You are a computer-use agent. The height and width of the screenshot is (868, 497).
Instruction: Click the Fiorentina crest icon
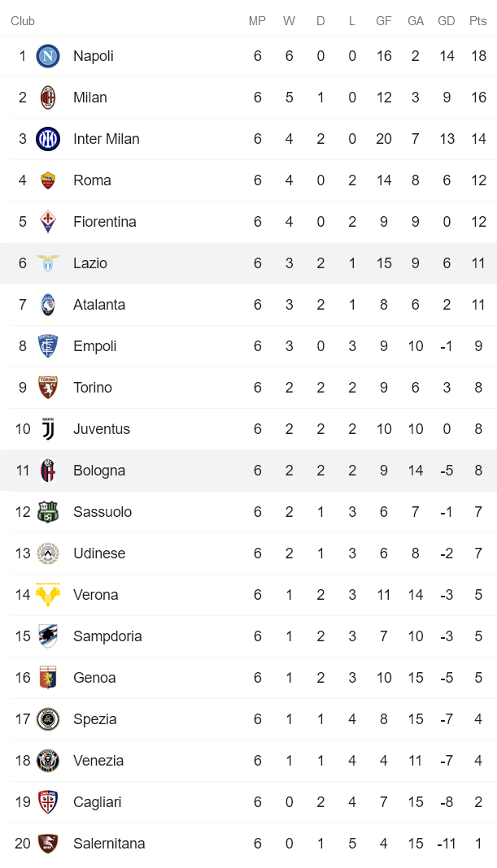pos(48,222)
